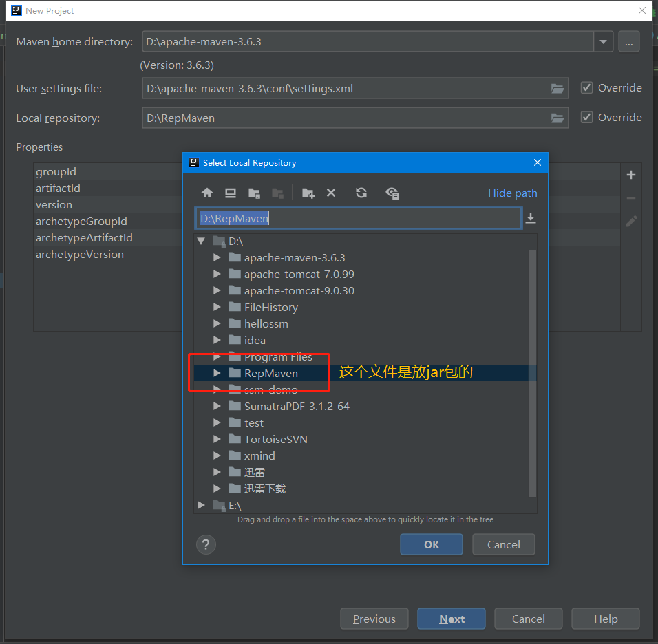
Task: Select the 迅雷下载 folder row
Action: (x=365, y=489)
